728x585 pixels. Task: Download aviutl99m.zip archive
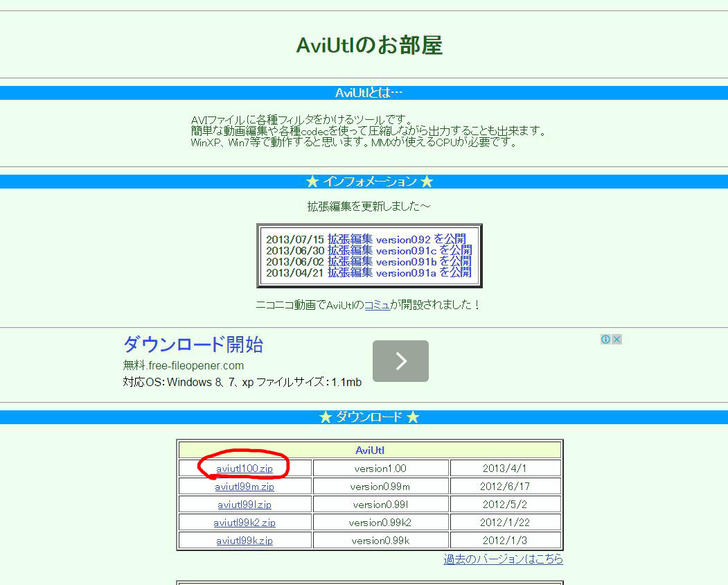[245, 487]
